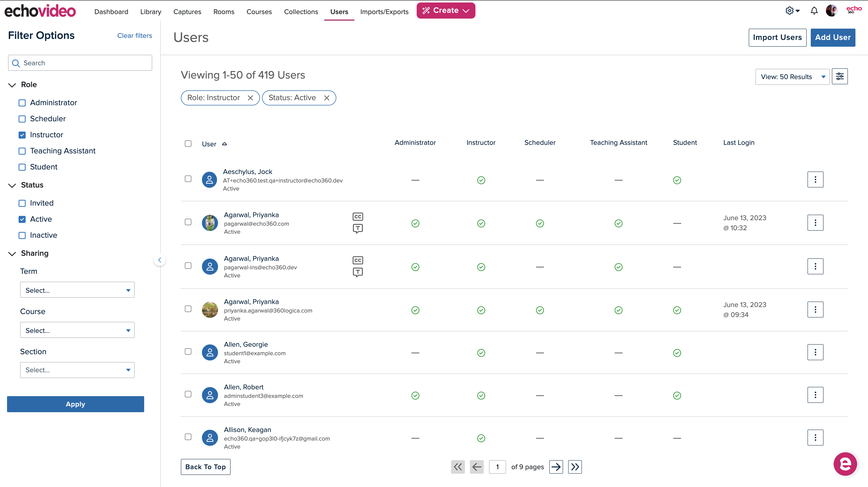Open the Library tab
Image resolution: width=868 pixels, height=487 pixels.
coord(151,12)
